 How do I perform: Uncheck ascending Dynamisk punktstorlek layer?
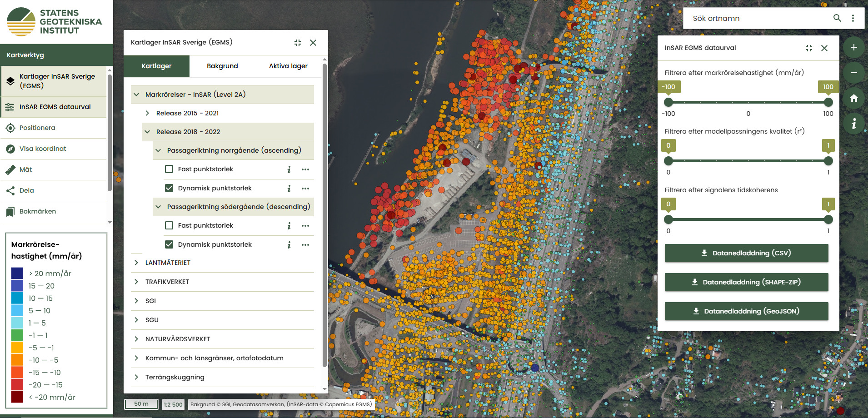click(x=169, y=188)
